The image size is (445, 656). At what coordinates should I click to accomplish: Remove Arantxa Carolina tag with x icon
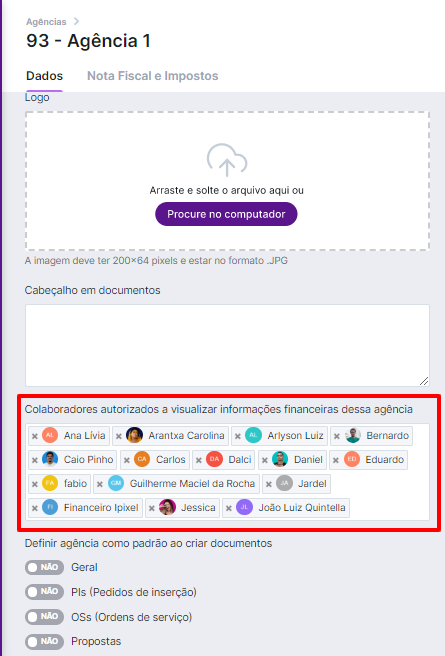(119, 436)
